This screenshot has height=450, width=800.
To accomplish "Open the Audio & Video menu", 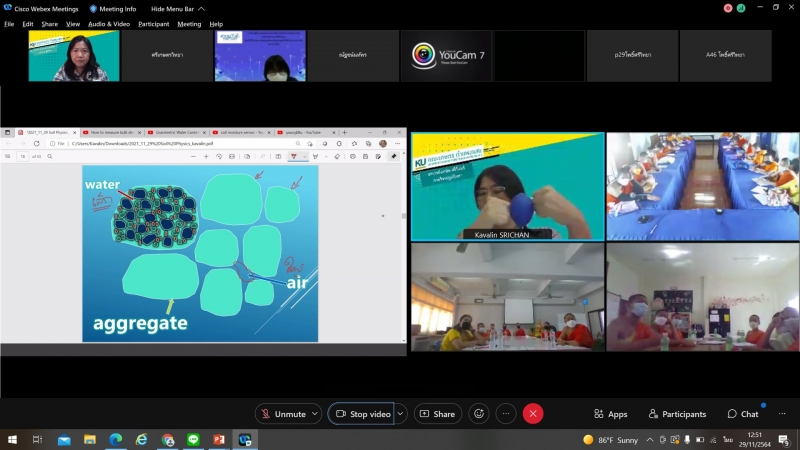I will (108, 24).
